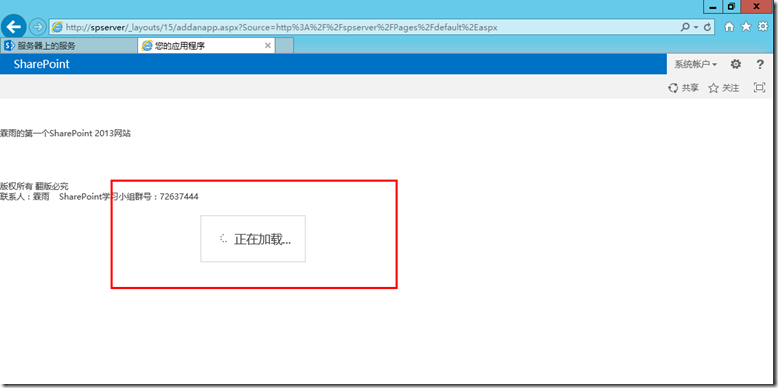The height and width of the screenshot is (388, 778).
Task: Click the 关注 follow star button
Action: (724, 88)
